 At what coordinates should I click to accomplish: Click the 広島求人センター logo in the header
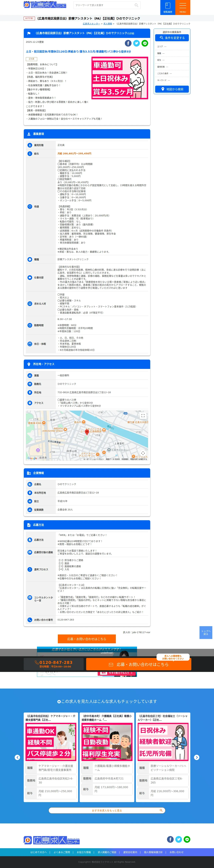click(x=45, y=5)
